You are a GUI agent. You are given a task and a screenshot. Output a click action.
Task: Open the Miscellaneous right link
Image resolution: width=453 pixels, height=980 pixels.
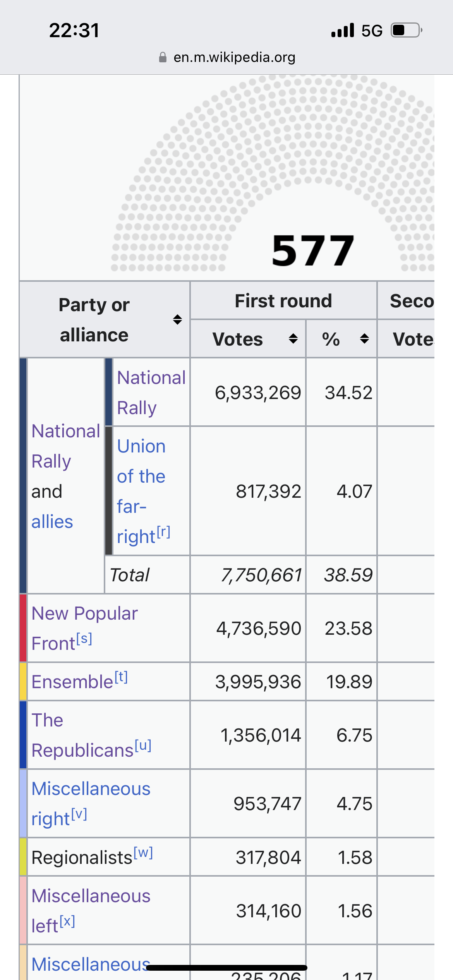[91, 804]
